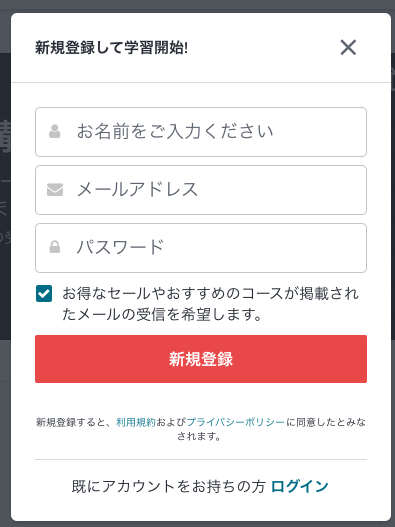Open the プライバシーポリシー link
The height and width of the screenshot is (527, 395).
(236, 422)
